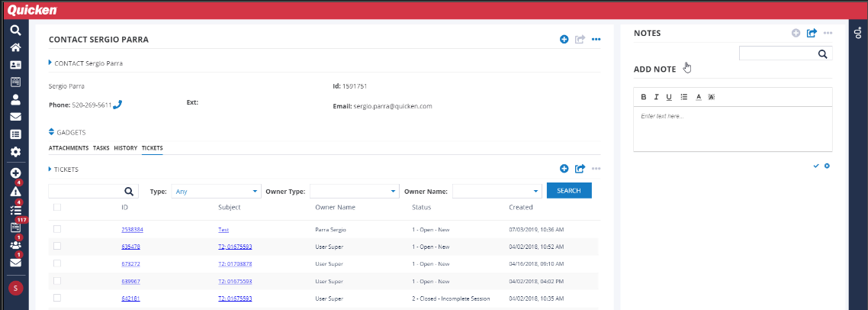The width and height of the screenshot is (868, 310).
Task: Open the Type dropdown showing Any
Action: point(215,192)
